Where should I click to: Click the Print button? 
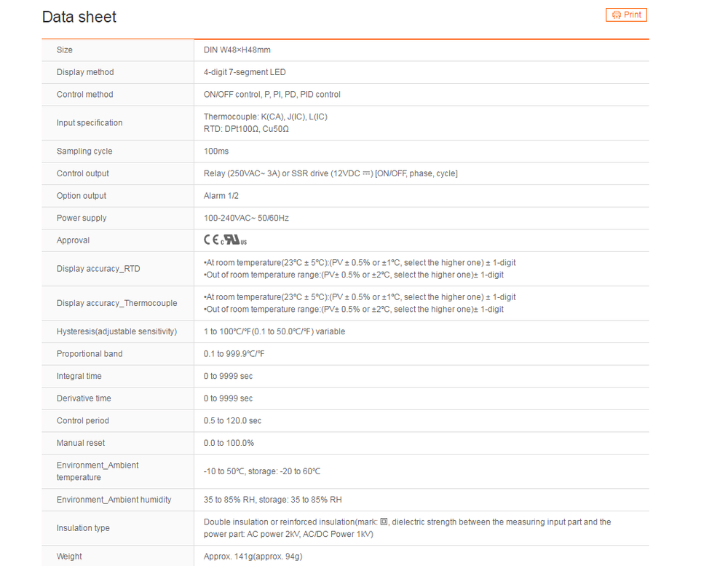pyautogui.click(x=626, y=15)
